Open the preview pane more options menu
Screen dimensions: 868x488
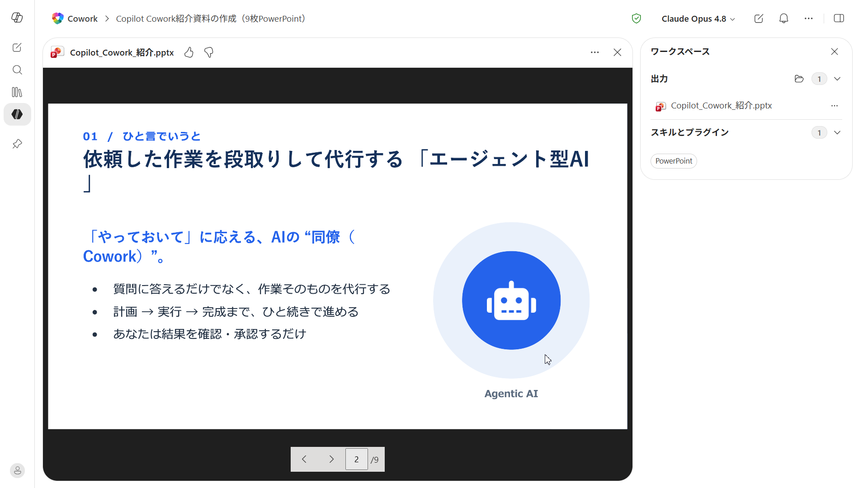point(594,52)
